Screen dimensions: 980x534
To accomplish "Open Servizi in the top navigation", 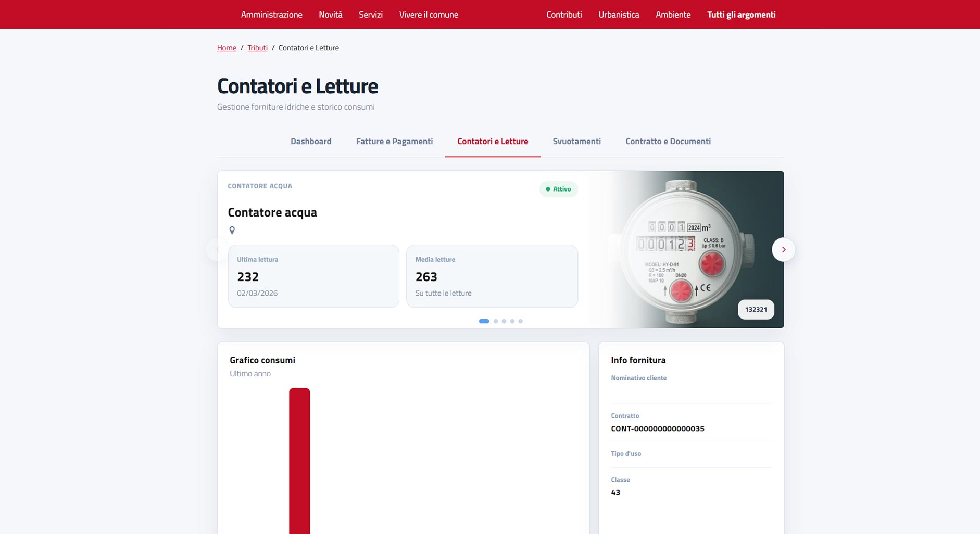I will pos(371,15).
